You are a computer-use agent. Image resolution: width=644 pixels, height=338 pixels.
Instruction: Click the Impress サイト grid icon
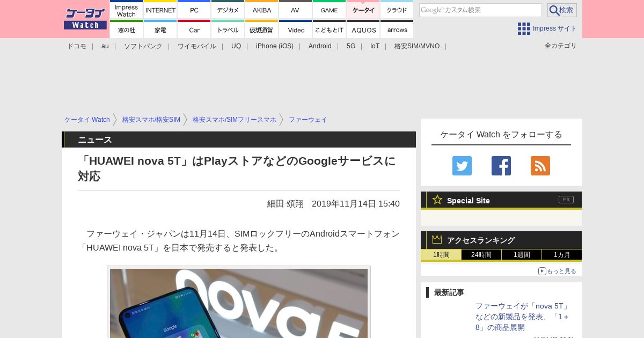524,28
